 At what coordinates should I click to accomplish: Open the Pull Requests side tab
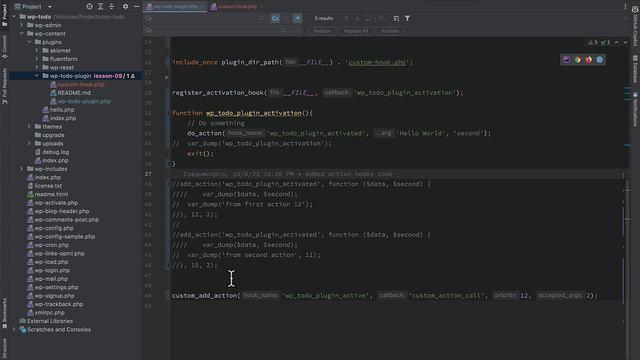coord(4,86)
